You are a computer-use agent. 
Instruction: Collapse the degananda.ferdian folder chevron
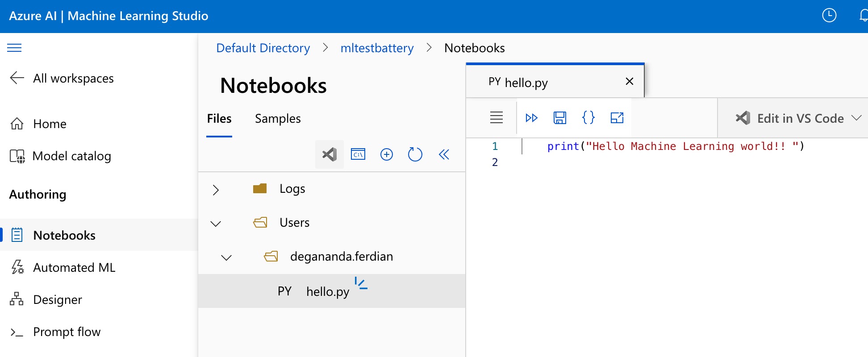tap(226, 257)
